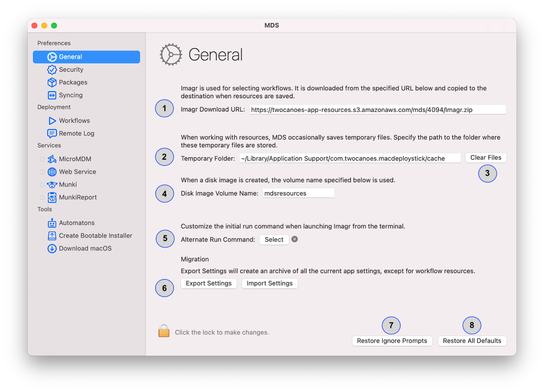This screenshot has width=544, height=392.
Task: Click the Services sidebar heading
Action: (49, 146)
